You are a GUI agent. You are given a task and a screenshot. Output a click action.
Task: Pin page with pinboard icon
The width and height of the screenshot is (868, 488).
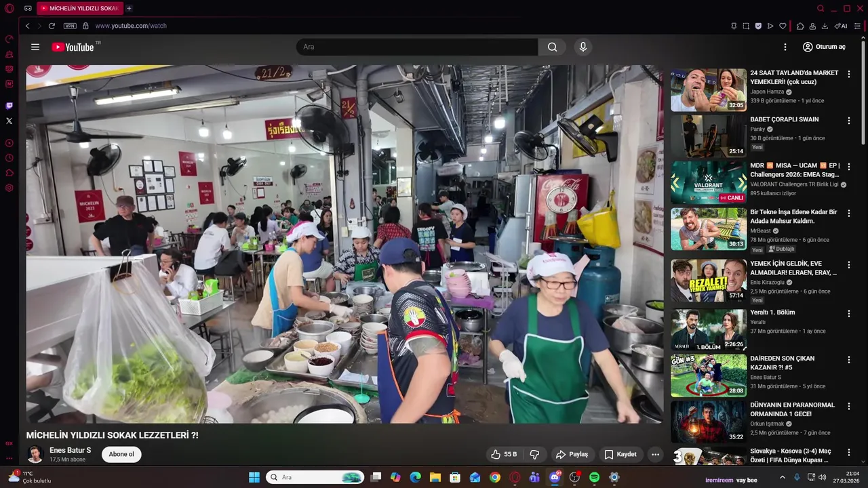click(734, 26)
